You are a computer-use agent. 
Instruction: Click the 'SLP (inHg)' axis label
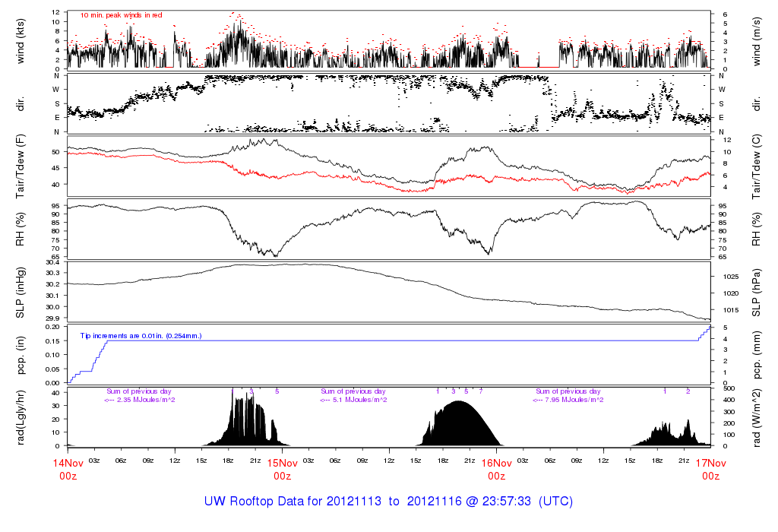pyautogui.click(x=22, y=292)
